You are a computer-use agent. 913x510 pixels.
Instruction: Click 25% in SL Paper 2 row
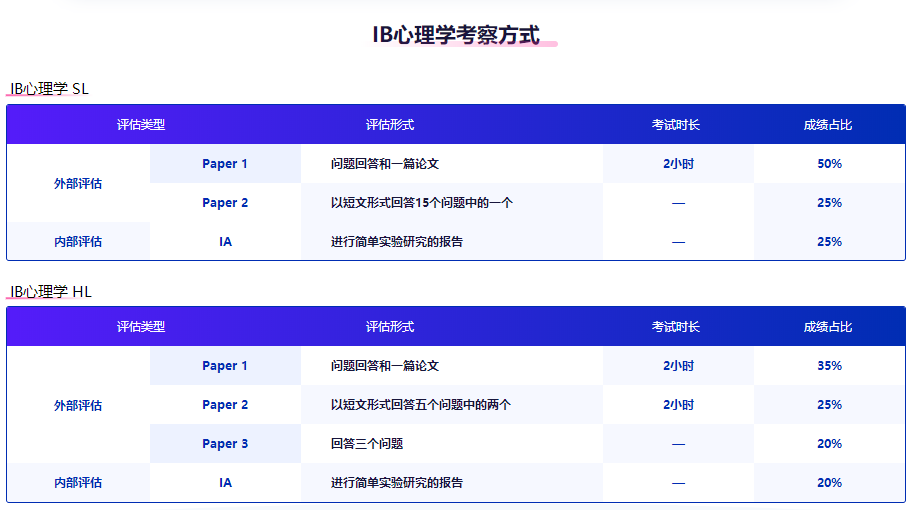tap(829, 203)
